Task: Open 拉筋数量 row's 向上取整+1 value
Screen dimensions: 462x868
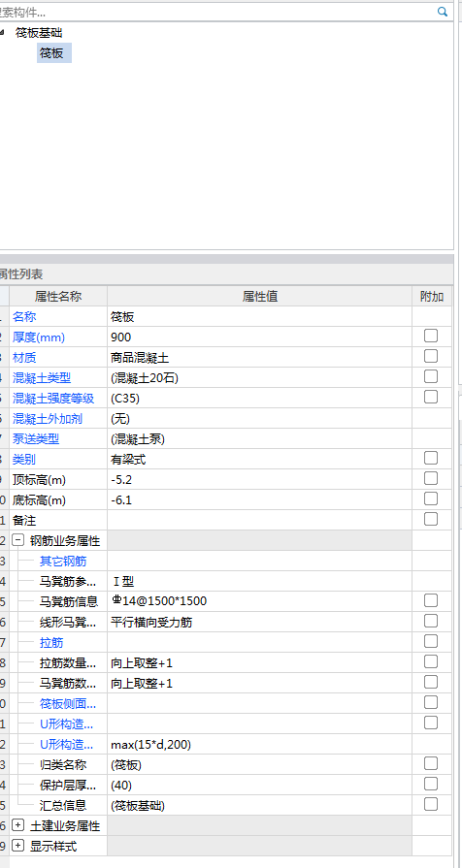Action: tap(259, 663)
